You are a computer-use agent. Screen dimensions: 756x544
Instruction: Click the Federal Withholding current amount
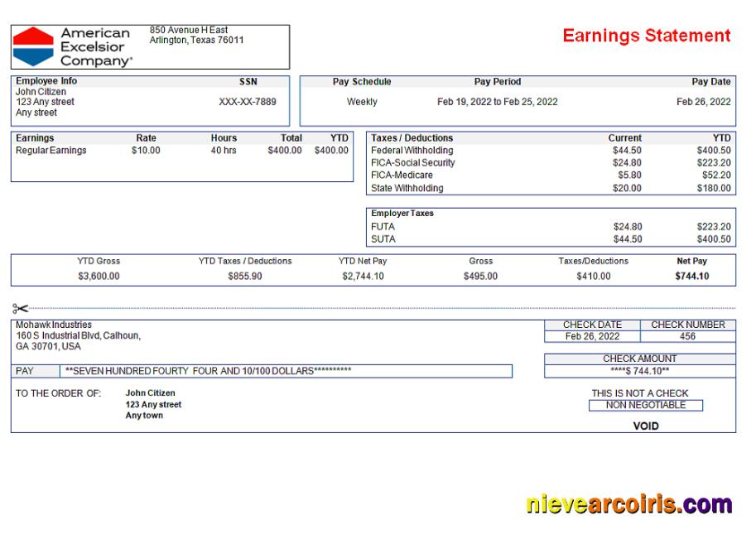coord(627,151)
